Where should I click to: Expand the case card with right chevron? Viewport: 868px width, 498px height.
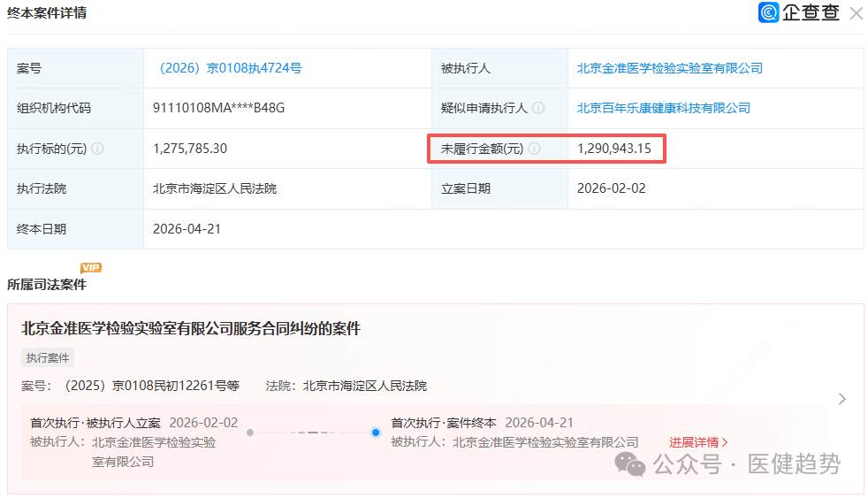coord(842,399)
